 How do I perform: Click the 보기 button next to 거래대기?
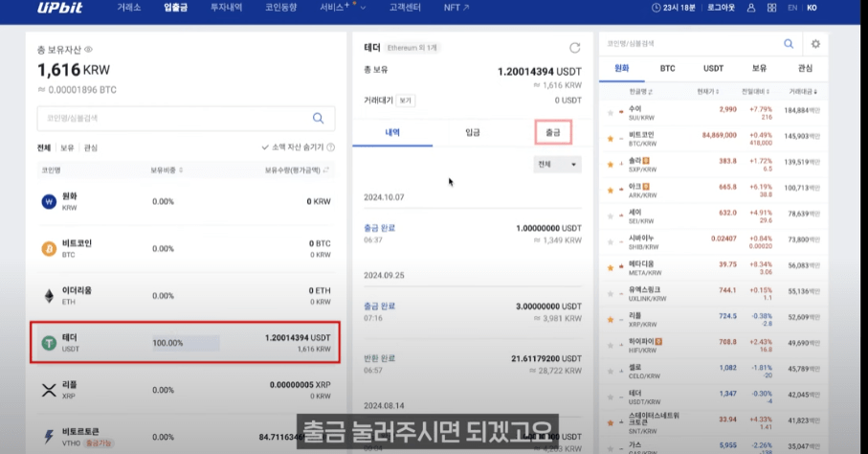[x=406, y=101]
